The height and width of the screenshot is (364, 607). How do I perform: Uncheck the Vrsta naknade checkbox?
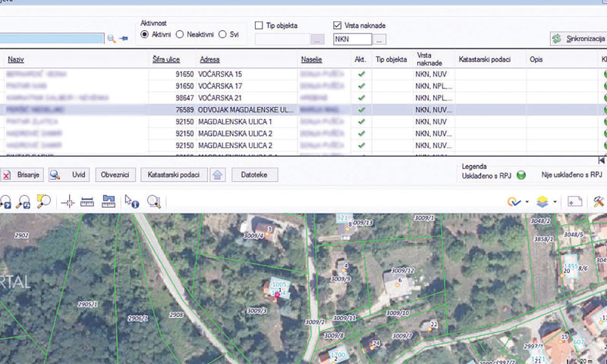click(x=338, y=26)
